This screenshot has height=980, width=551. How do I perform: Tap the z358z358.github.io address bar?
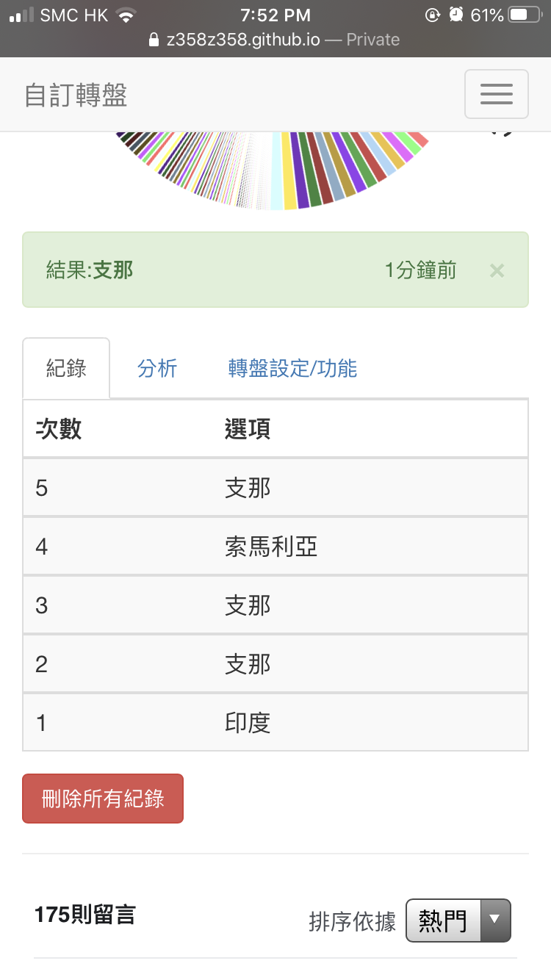[275, 40]
